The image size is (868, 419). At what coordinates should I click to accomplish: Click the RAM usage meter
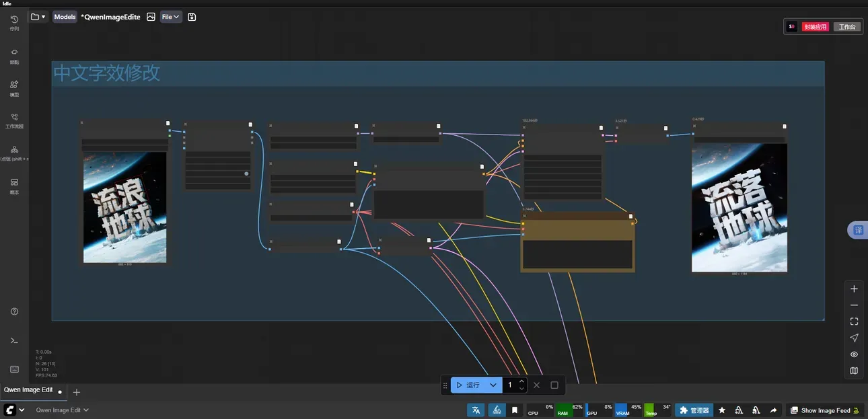tap(569, 410)
